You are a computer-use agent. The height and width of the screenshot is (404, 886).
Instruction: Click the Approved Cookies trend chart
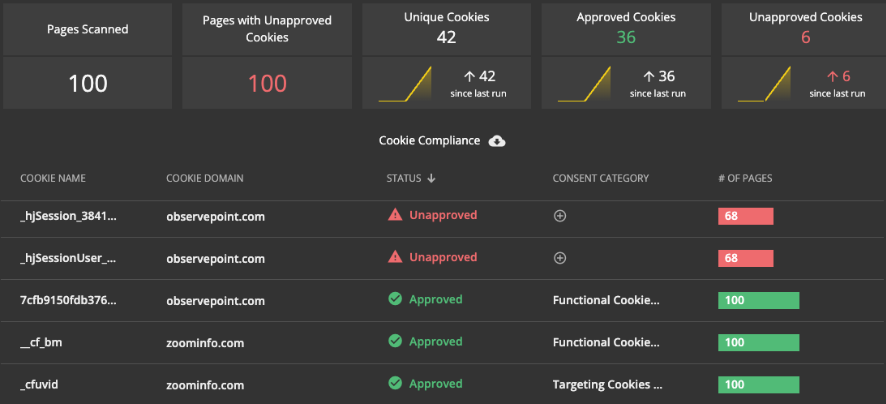click(584, 84)
